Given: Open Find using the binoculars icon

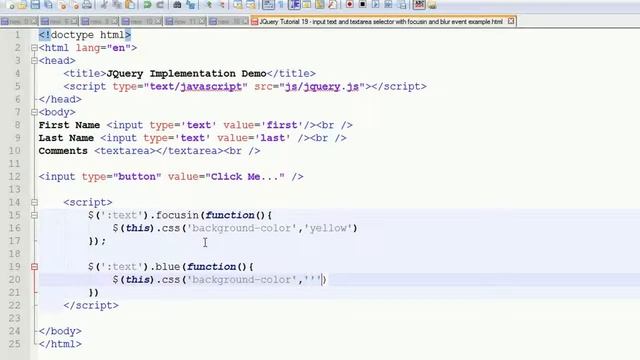Looking at the screenshot, I should click(178, 5).
